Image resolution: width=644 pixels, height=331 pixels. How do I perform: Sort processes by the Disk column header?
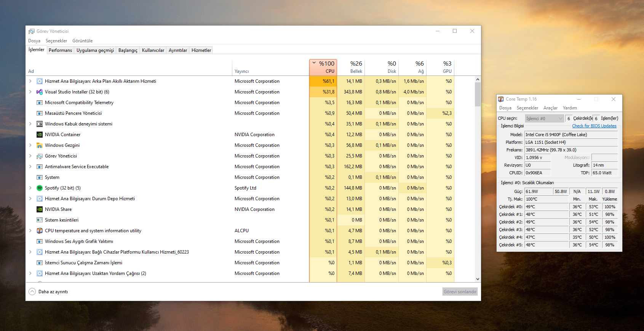[x=382, y=67]
